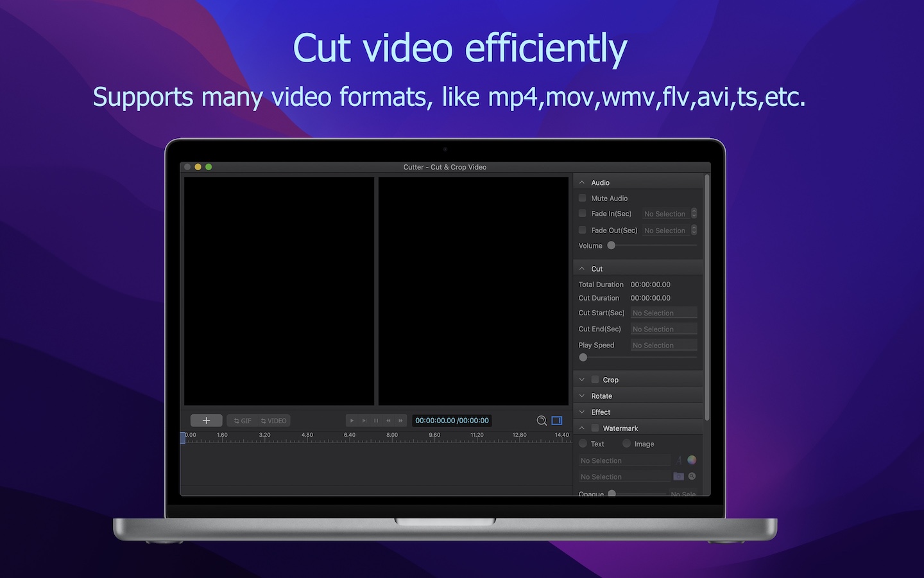Click the step-forward frame icon

364,421
